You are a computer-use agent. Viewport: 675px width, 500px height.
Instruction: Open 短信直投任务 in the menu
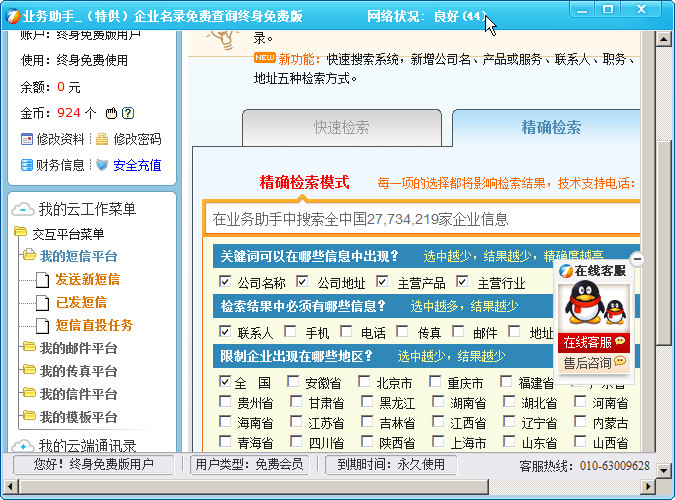[94, 325]
